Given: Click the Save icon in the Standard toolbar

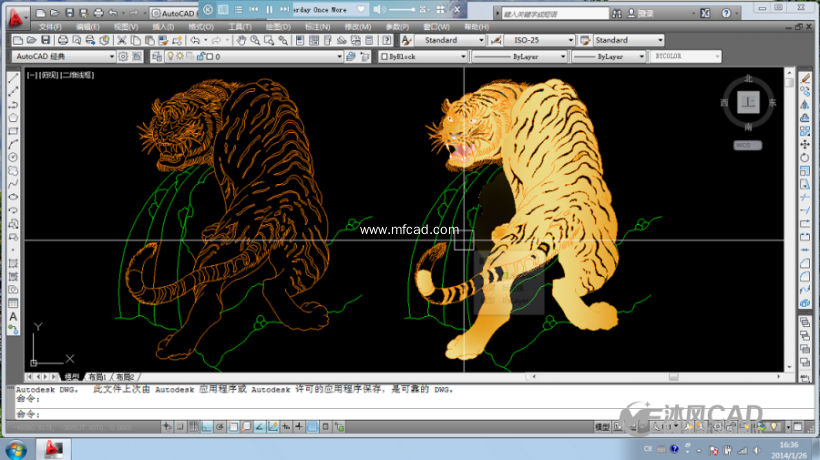Looking at the screenshot, I should [45, 40].
